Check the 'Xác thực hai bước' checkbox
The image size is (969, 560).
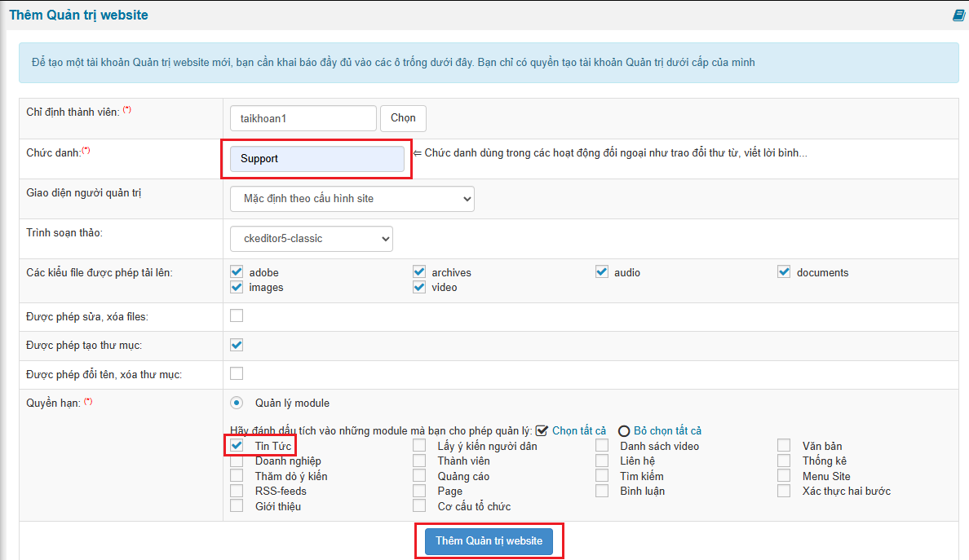(784, 491)
